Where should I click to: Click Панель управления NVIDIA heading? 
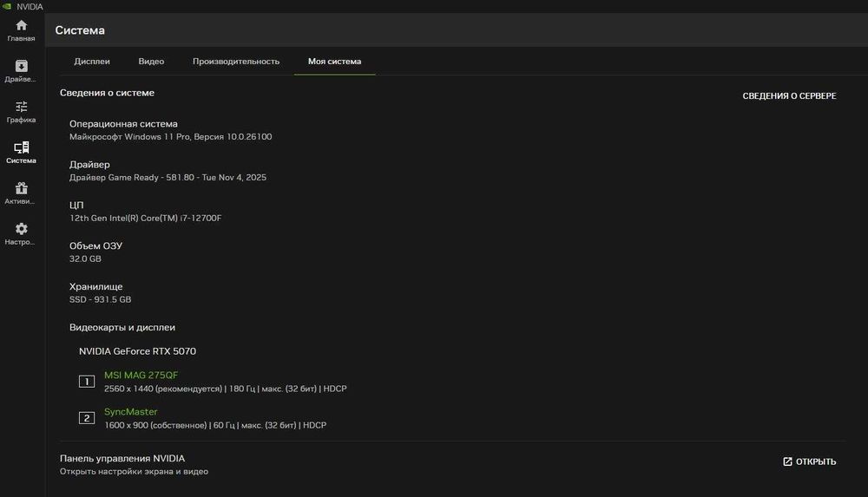point(122,459)
